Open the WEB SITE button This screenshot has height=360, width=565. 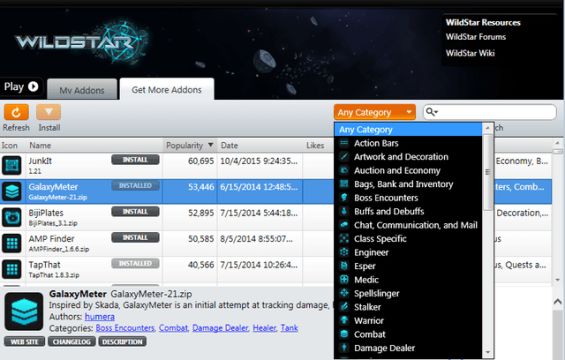tap(25, 341)
